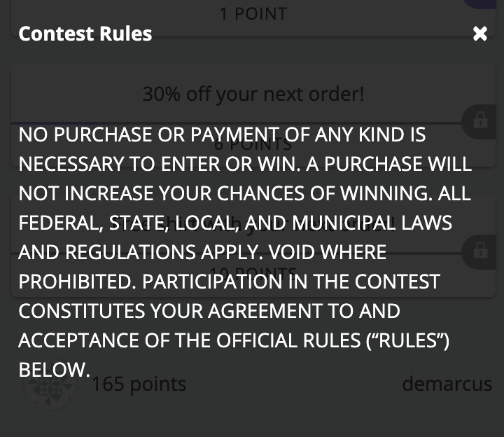This screenshot has width=504, height=437.
Task: Click the lock icon on the 30% off reward
Action: pyautogui.click(x=480, y=120)
